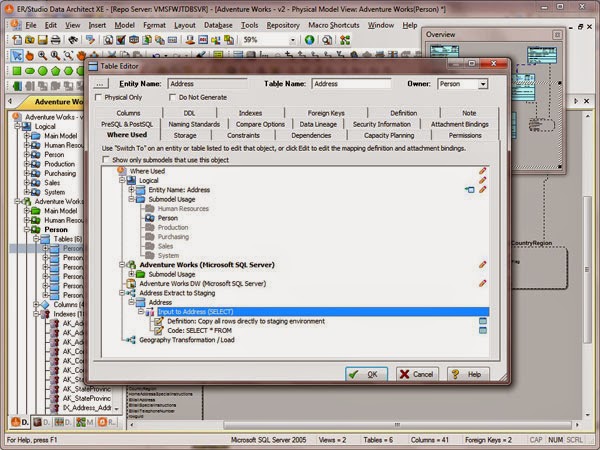This screenshot has height=450, width=600.
Task: Collapse the Address Extract to Staging node
Action: click(x=122, y=293)
